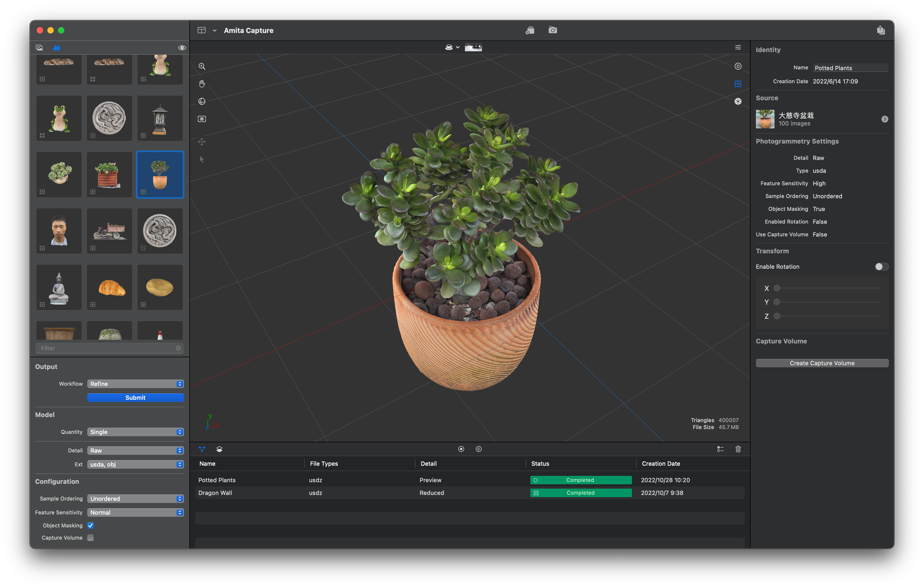Sort table by File Types column header
The image size is (924, 588).
pyautogui.click(x=324, y=463)
